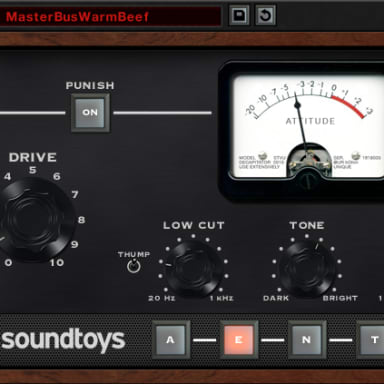Click the save preset floppy disk icon
This screenshot has height=384, width=384.
[239, 15]
